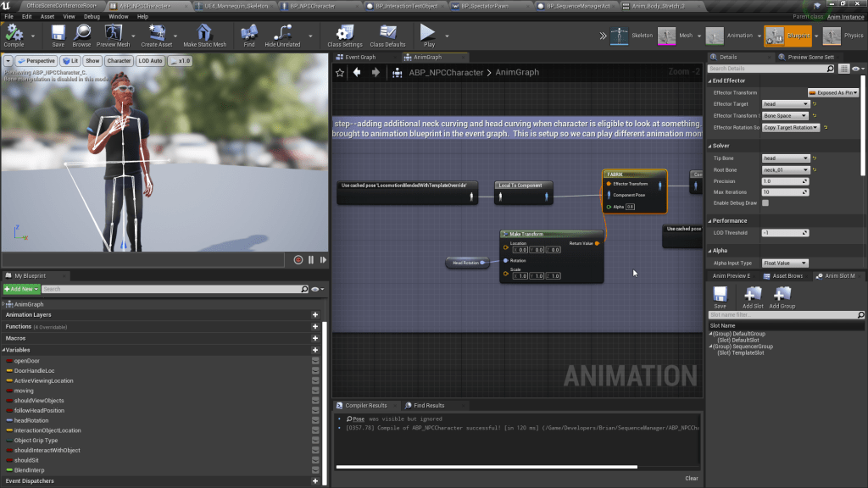Open Browse in the toolbar
The width and height of the screenshot is (868, 488).
pyautogui.click(x=81, y=34)
